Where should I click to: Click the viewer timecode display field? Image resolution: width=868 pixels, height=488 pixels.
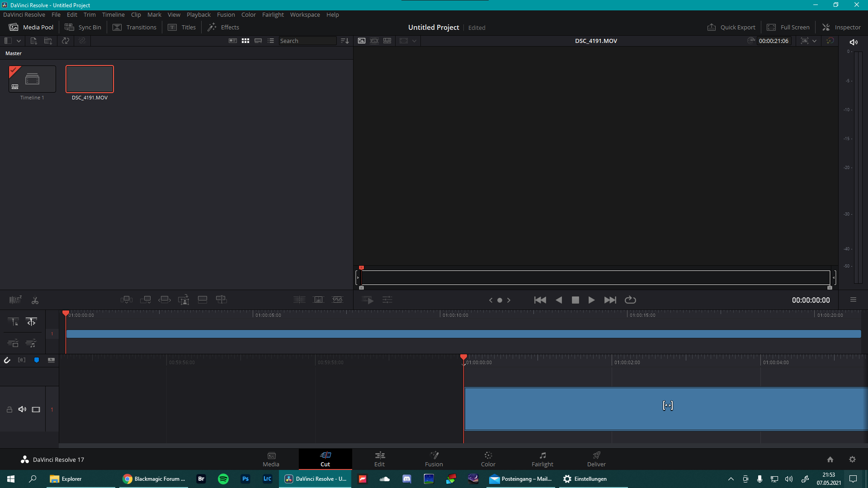773,41
